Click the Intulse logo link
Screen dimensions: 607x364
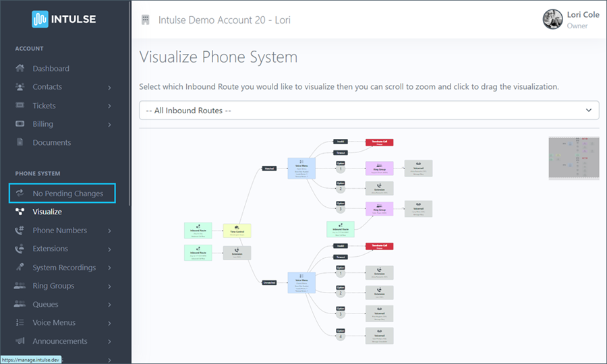[64, 19]
